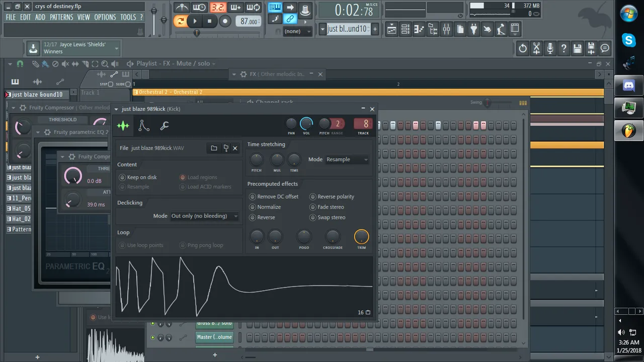This screenshot has height=362, width=644.
Task: Open the Mixer view toolbar button
Action: 446,30
